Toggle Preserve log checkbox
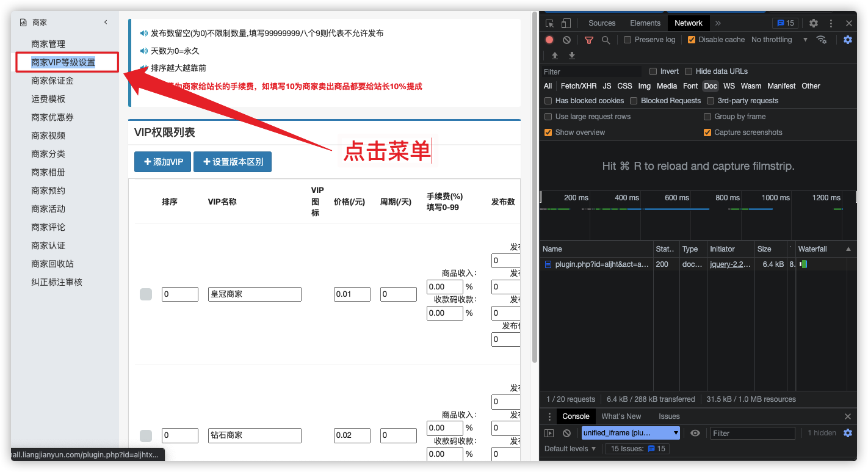The width and height of the screenshot is (868, 472). pyautogui.click(x=627, y=40)
